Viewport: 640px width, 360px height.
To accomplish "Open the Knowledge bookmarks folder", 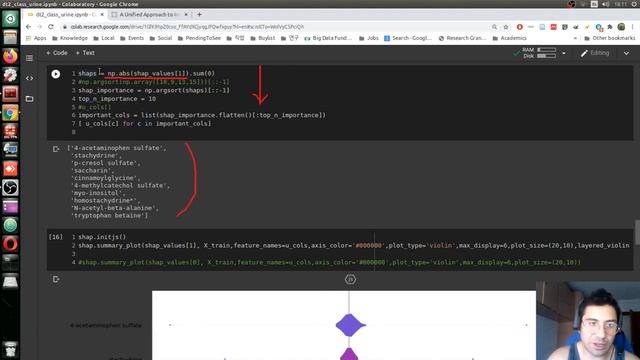I will 70,38.
